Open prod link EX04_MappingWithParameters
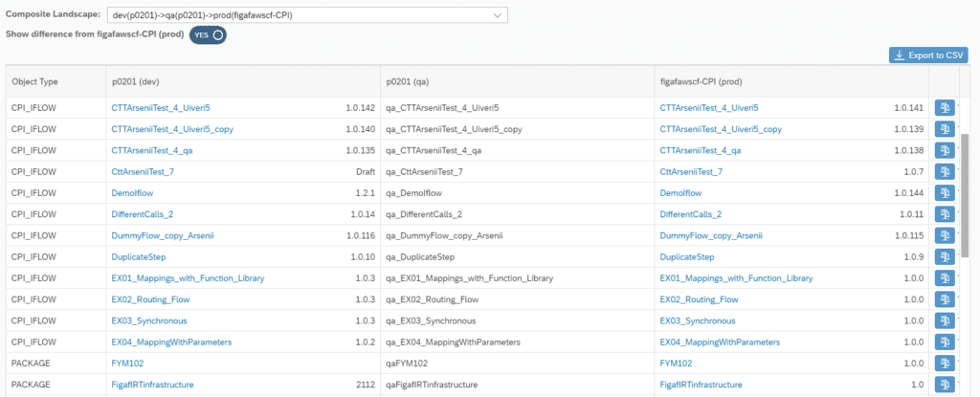The width and height of the screenshot is (980, 397). point(720,342)
